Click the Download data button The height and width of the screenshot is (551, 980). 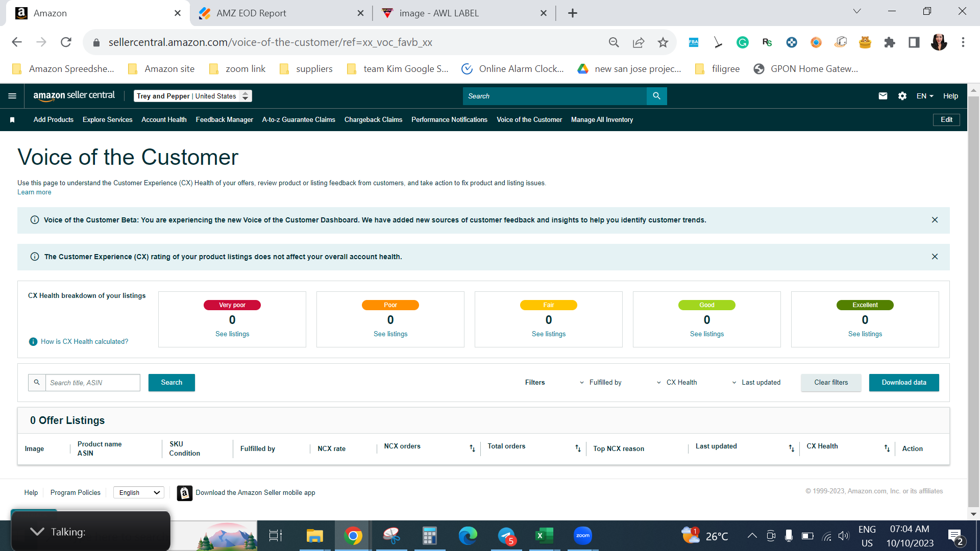(904, 383)
